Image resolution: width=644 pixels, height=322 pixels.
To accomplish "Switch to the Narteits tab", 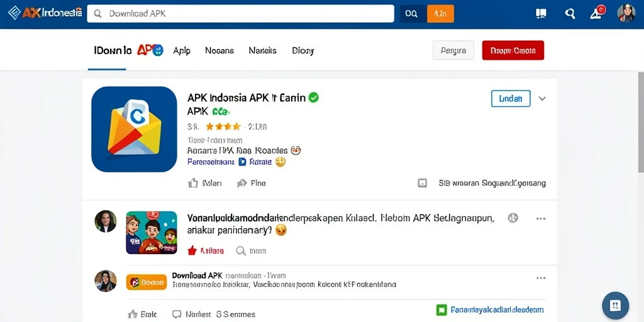I will pos(262,50).
